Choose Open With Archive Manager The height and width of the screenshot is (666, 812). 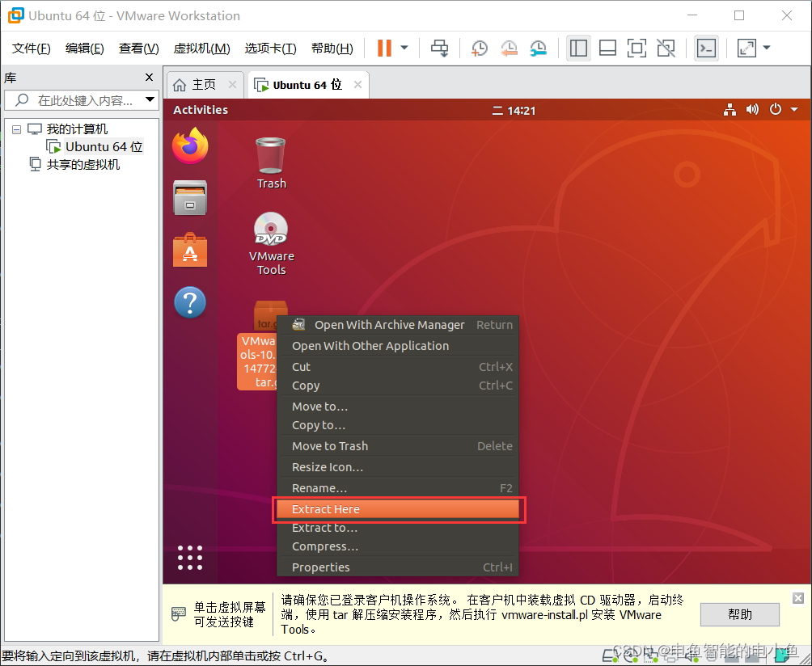(398, 325)
